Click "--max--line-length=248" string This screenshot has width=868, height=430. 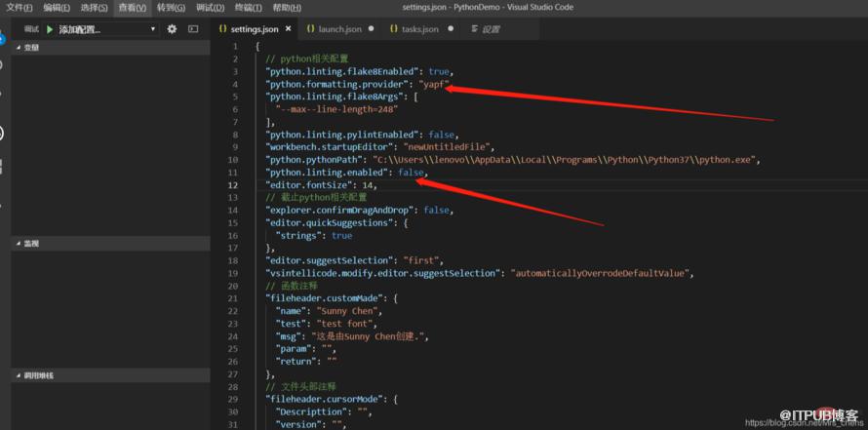coord(337,109)
